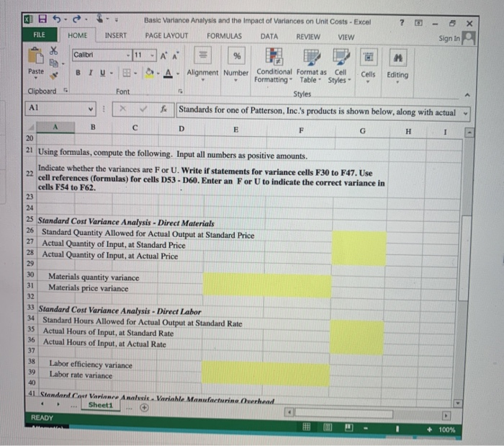
Task: Click Format as Table icon
Action: [312, 57]
